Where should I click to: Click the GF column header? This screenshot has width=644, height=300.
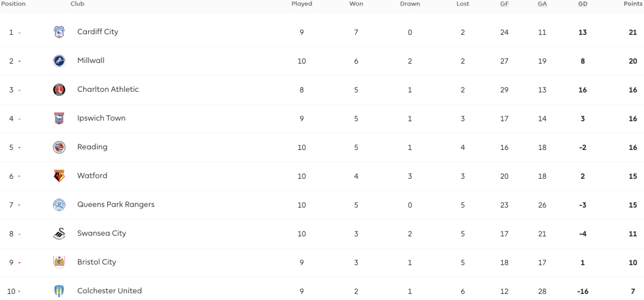(504, 4)
